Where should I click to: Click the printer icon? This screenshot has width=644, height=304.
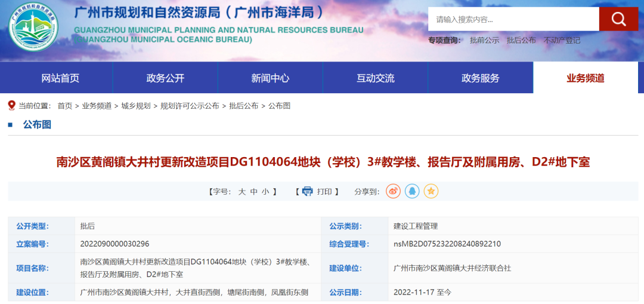[307, 191]
